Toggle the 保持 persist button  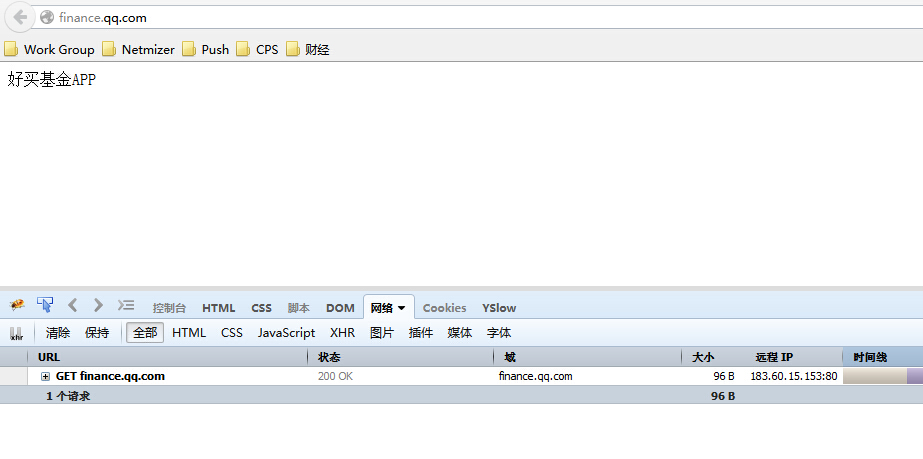pos(97,333)
